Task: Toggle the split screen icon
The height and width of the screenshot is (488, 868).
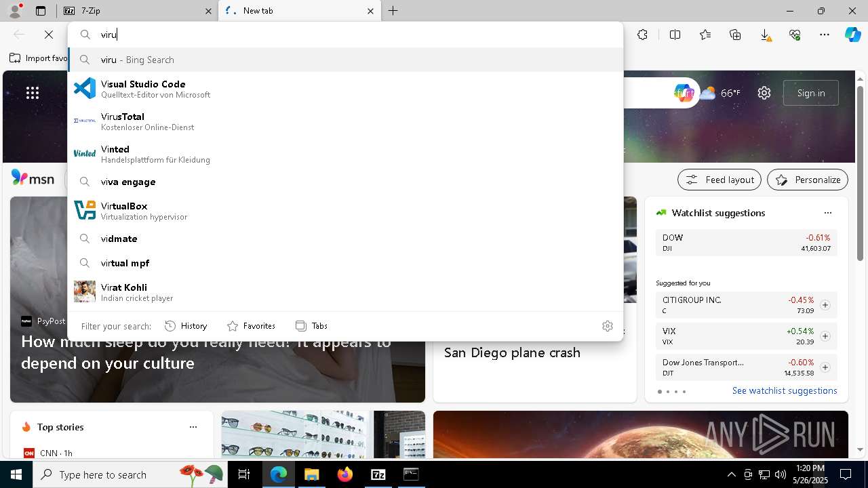Action: coord(675,35)
